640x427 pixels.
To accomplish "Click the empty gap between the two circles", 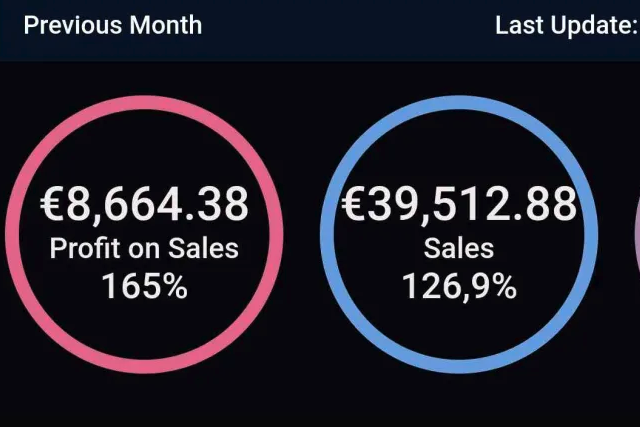I will point(301,235).
